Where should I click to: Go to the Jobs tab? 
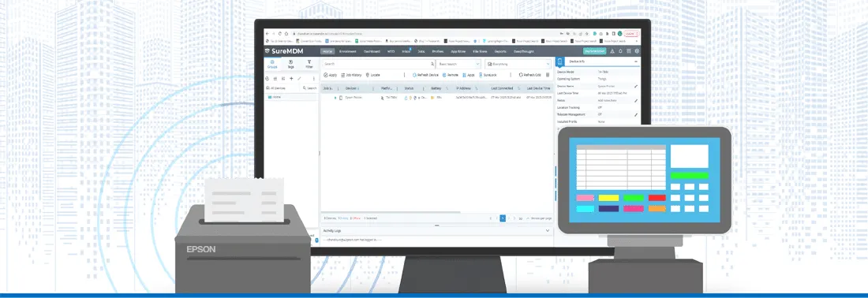click(x=421, y=51)
